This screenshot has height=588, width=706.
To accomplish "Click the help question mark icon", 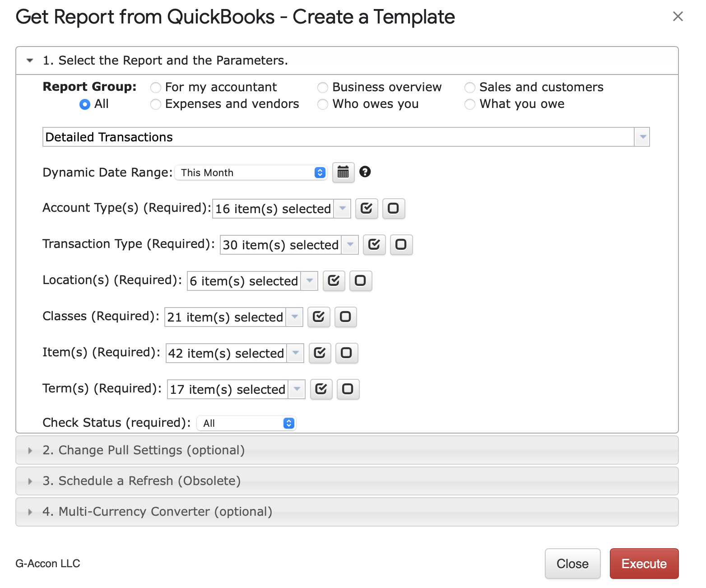I will click(365, 172).
